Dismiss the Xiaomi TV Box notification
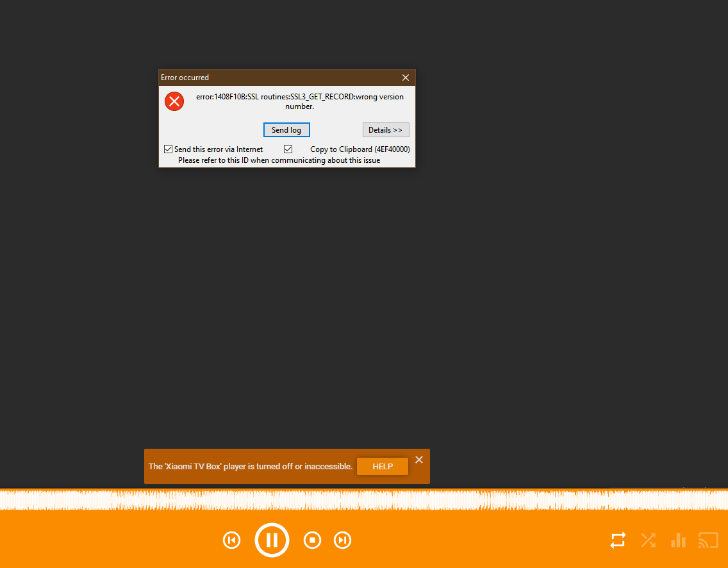This screenshot has height=568, width=728. coord(419,460)
